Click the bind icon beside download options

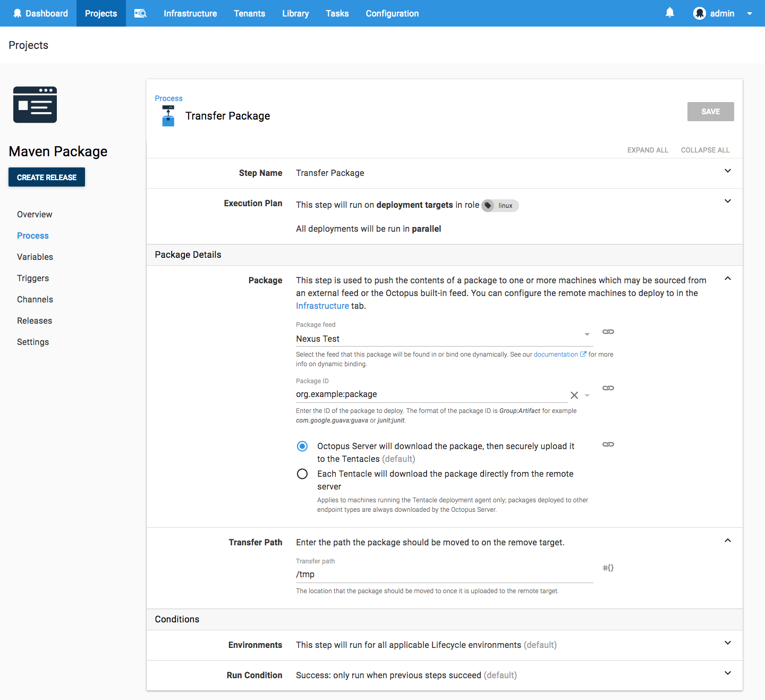608,444
